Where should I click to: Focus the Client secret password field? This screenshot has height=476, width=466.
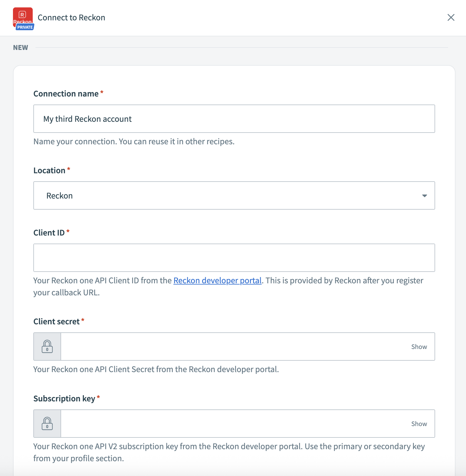point(235,347)
